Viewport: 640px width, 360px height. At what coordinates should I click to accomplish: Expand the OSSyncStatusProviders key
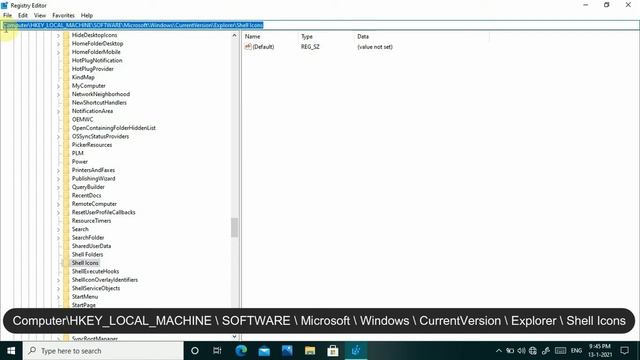point(58,137)
